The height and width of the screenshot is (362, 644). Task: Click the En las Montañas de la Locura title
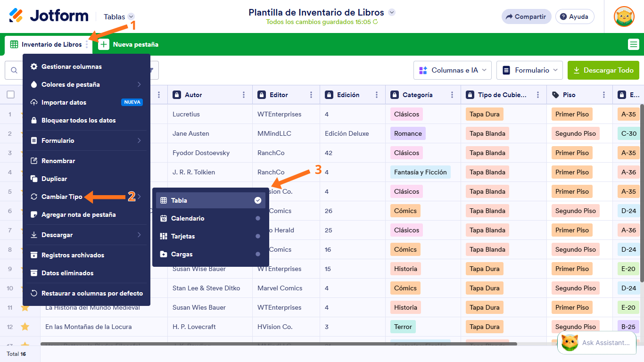89,327
